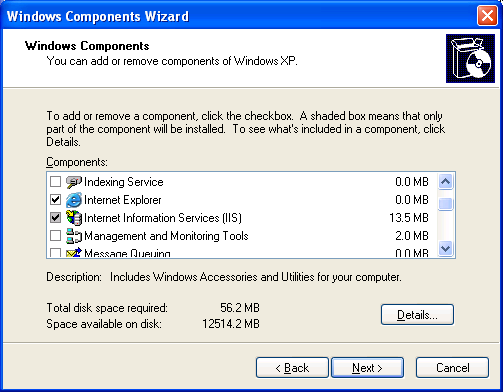Click the component list scrollbar thumb
The height and width of the screenshot is (392, 503).
pyautogui.click(x=446, y=204)
